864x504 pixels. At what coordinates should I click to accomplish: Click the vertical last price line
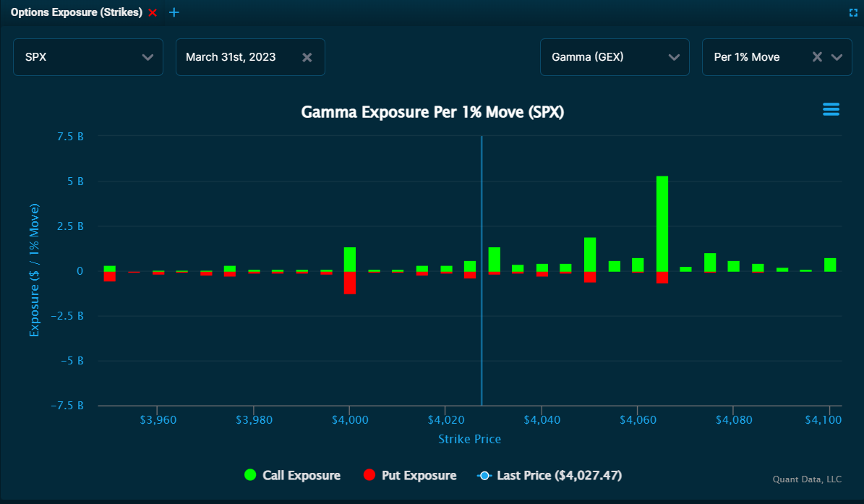(482, 270)
